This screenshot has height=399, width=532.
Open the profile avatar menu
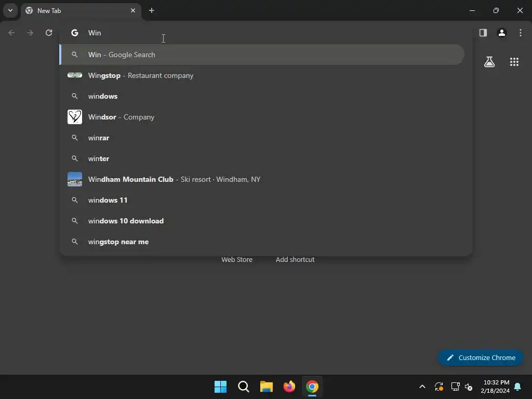[x=502, y=33]
